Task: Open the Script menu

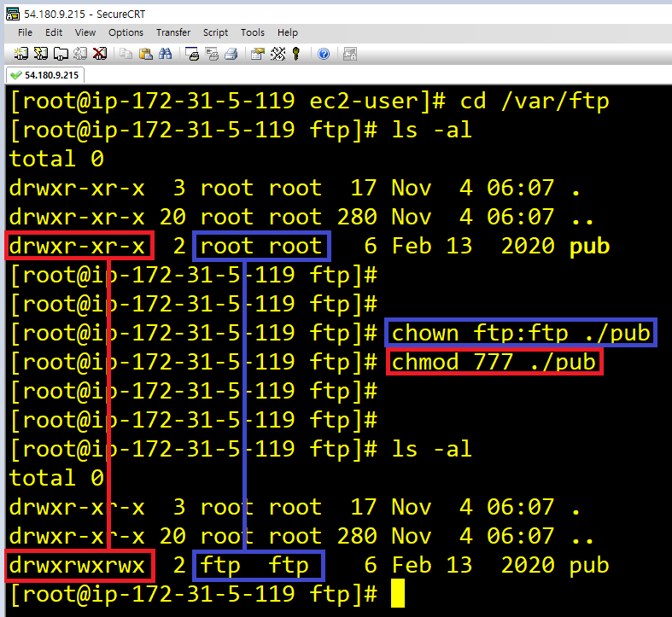Action: point(215,32)
